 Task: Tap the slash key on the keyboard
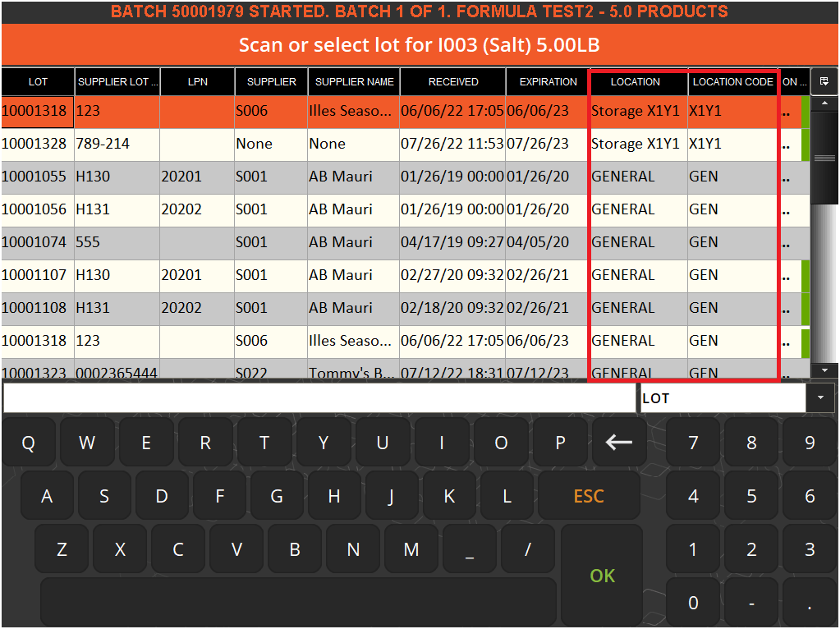click(x=528, y=549)
